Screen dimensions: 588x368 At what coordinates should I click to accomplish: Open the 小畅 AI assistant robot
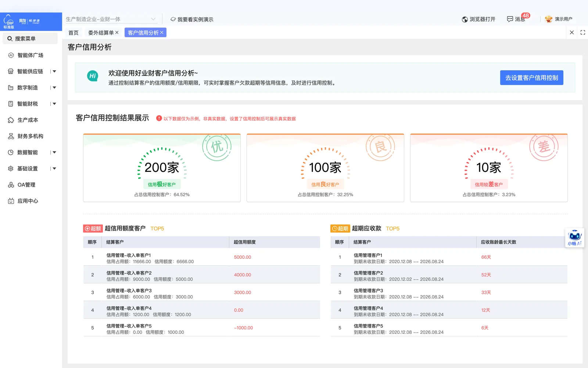(575, 238)
